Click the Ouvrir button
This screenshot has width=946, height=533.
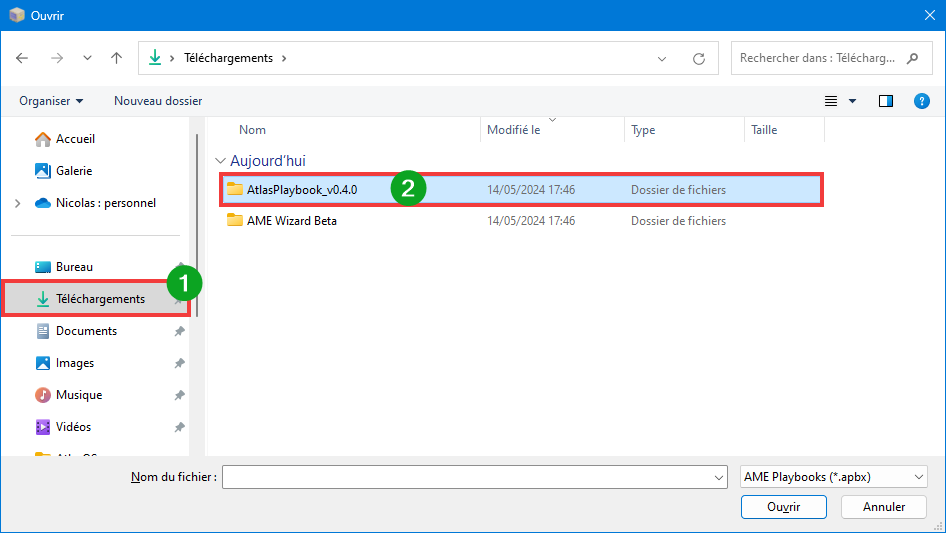(x=784, y=507)
